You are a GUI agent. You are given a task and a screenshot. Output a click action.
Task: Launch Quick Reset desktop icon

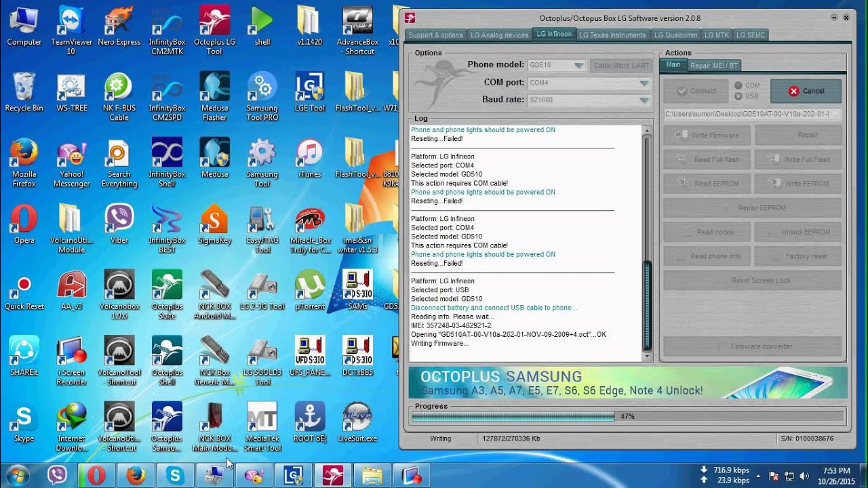(x=24, y=291)
